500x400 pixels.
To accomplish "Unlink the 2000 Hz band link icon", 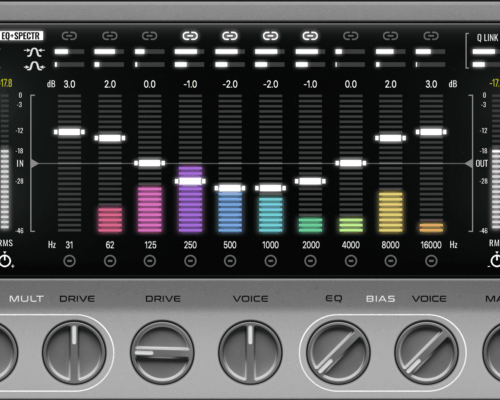I will [x=310, y=36].
